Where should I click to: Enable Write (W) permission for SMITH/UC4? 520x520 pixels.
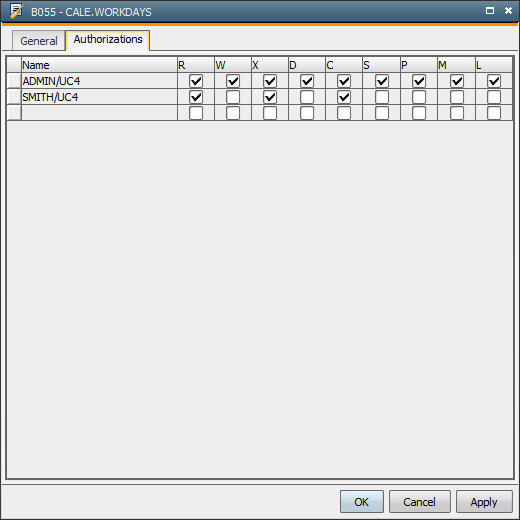(233, 97)
